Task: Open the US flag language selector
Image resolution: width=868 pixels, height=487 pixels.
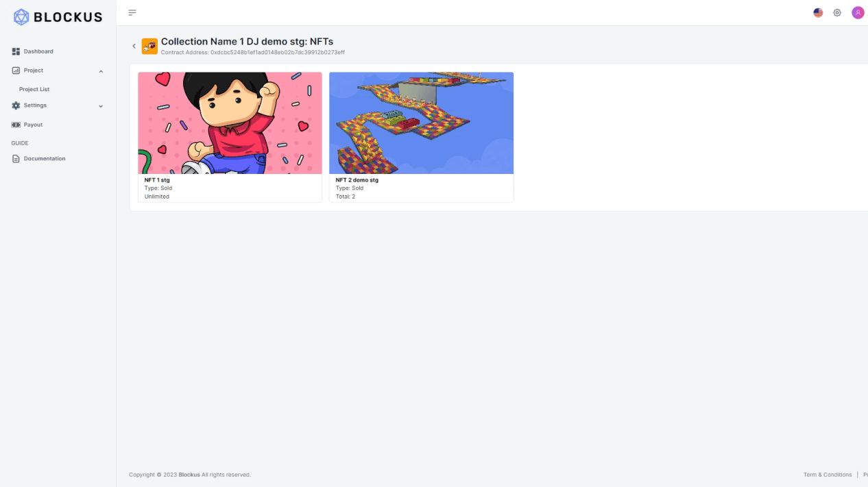Action: tap(818, 12)
